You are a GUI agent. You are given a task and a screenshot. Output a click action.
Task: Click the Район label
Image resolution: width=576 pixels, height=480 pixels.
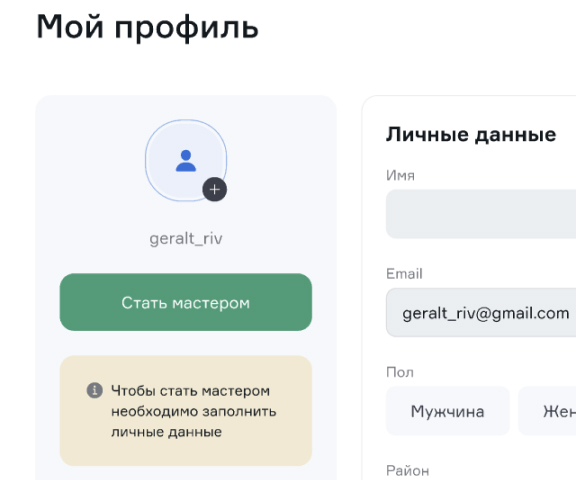pyautogui.click(x=407, y=471)
